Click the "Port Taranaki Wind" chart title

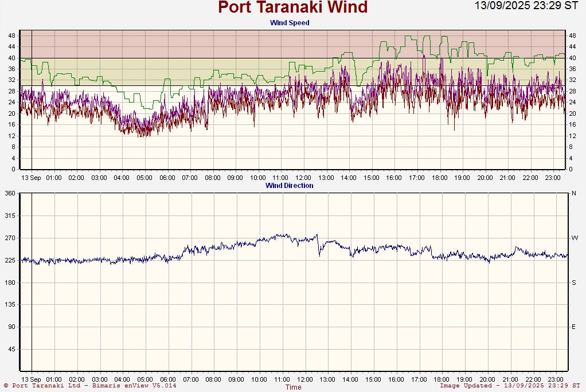pos(292,7)
